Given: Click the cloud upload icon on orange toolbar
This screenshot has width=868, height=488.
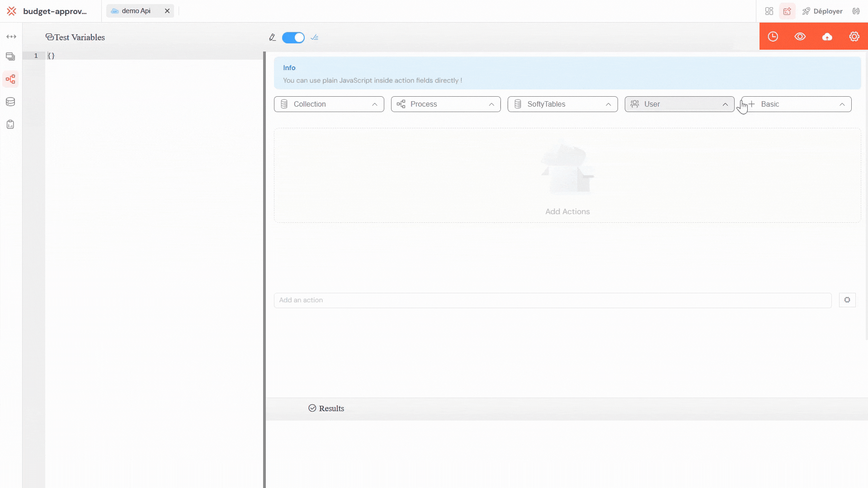Looking at the screenshot, I should 827,37.
